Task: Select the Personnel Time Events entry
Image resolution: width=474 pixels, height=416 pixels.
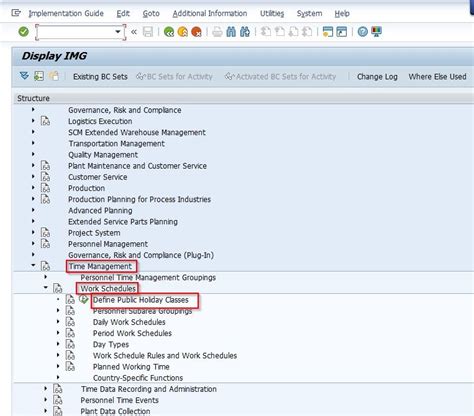Action: 119,400
